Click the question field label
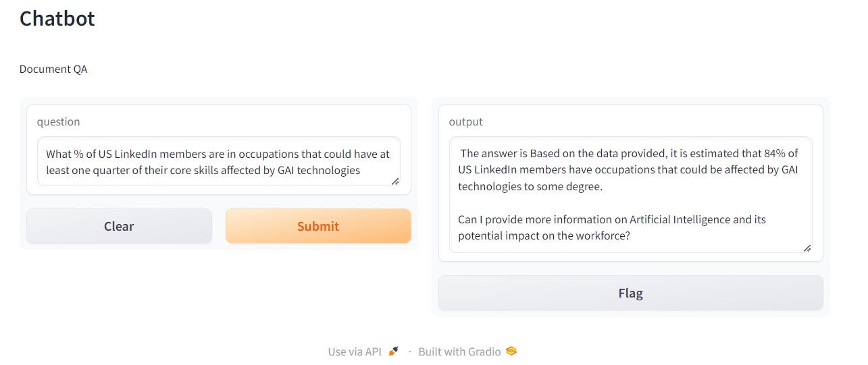The width and height of the screenshot is (868, 365). click(x=58, y=121)
